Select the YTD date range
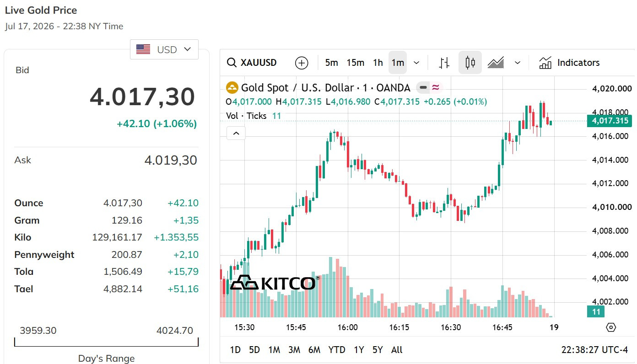The image size is (637, 364). pyautogui.click(x=337, y=350)
